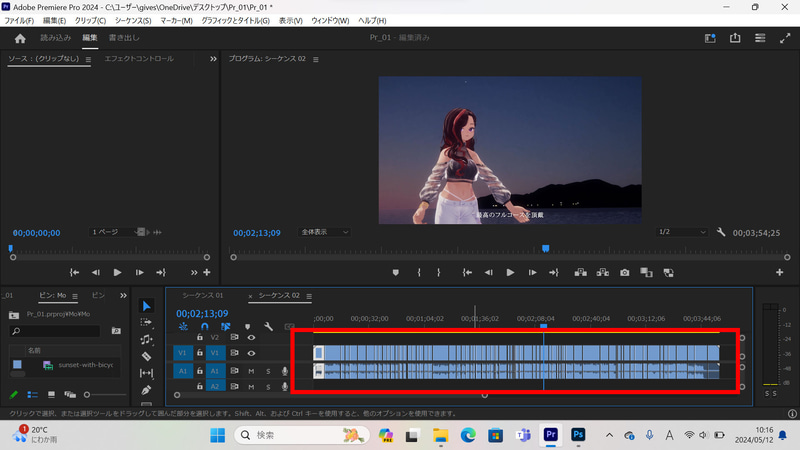800x450 pixels.
Task: Click the Home icon in the workspace bar
Action: click(19, 38)
